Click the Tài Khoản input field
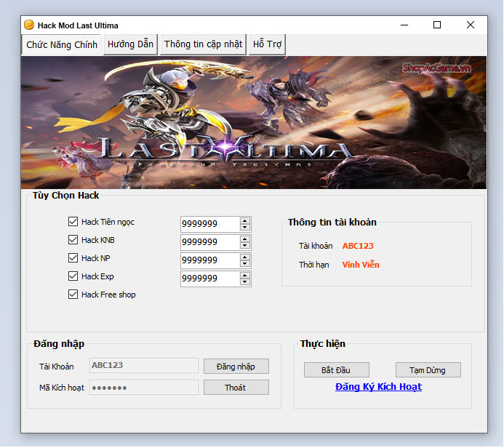The image size is (504, 448). [x=144, y=366]
